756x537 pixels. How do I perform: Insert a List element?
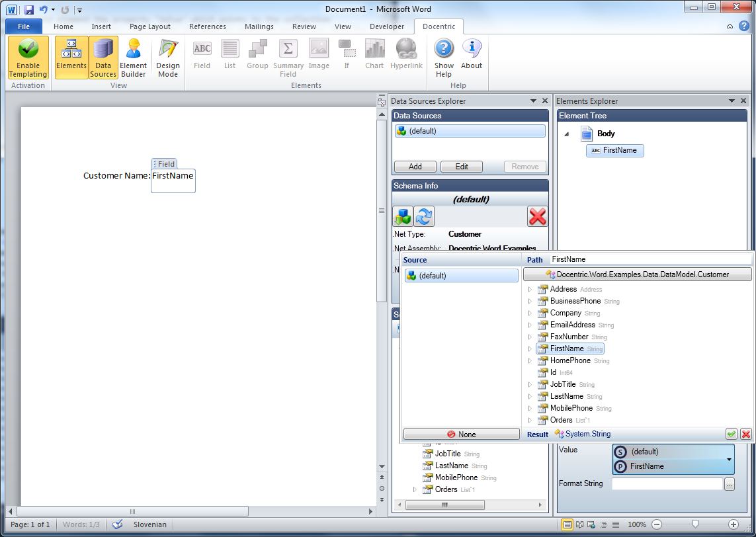click(x=230, y=54)
